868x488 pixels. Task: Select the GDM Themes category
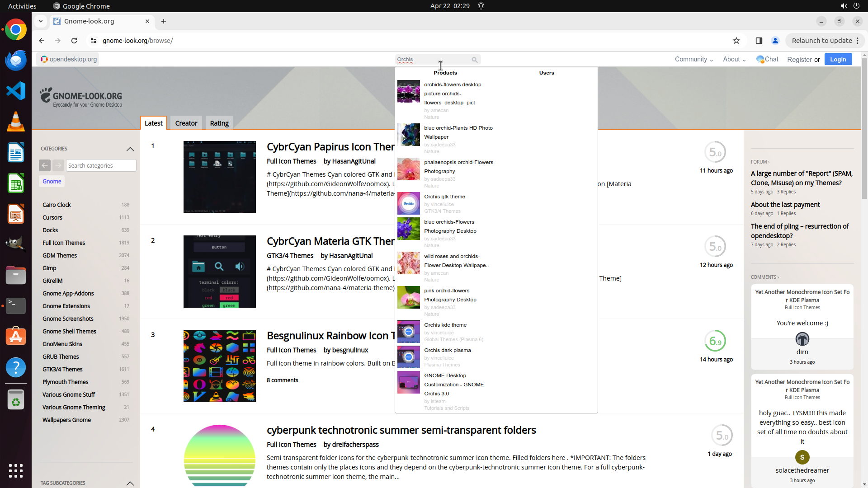(x=60, y=255)
